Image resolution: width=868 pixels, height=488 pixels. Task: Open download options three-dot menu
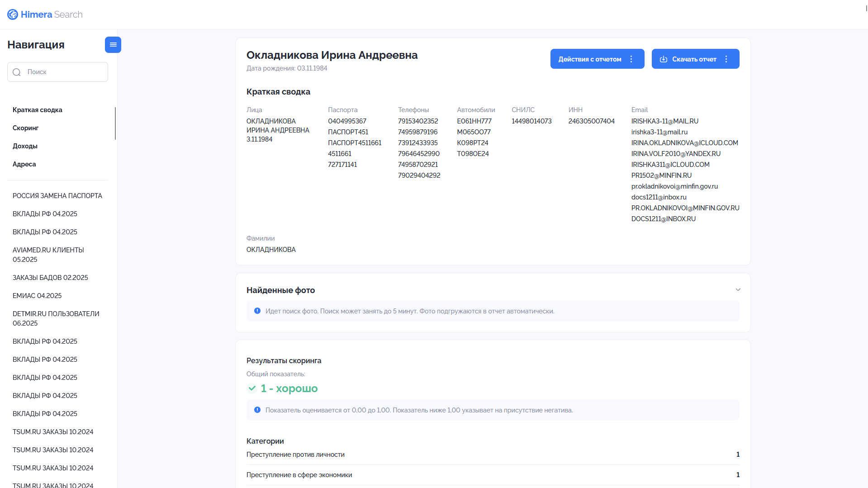pyautogui.click(x=726, y=59)
